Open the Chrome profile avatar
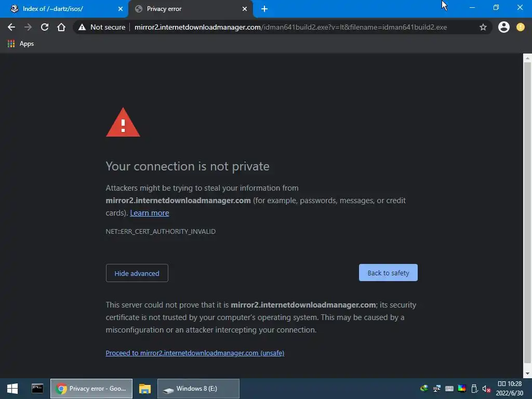 click(x=504, y=27)
